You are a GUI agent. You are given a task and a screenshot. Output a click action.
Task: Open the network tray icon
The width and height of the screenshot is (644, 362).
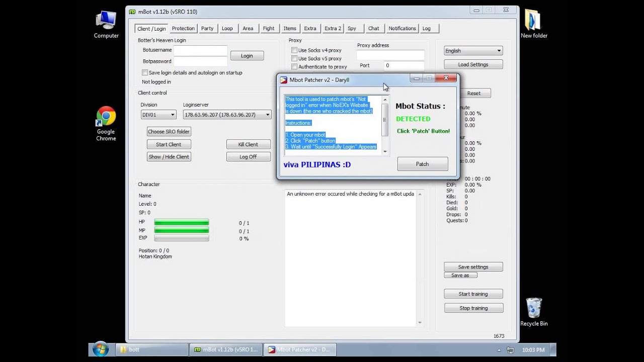click(x=510, y=350)
